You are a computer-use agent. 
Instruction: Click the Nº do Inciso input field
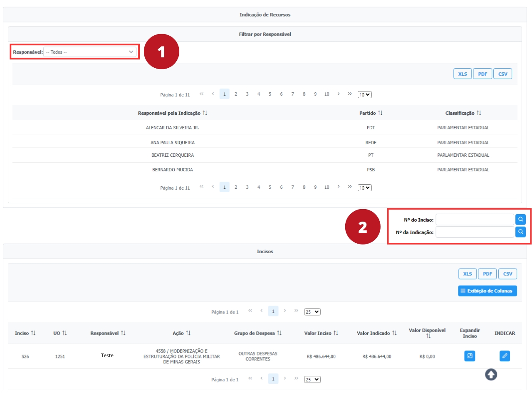coord(475,219)
